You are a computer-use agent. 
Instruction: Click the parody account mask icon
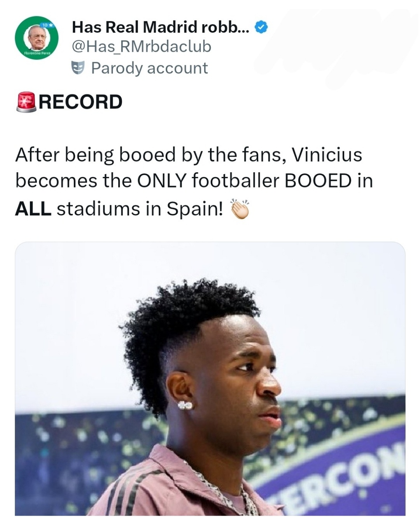coord(78,68)
